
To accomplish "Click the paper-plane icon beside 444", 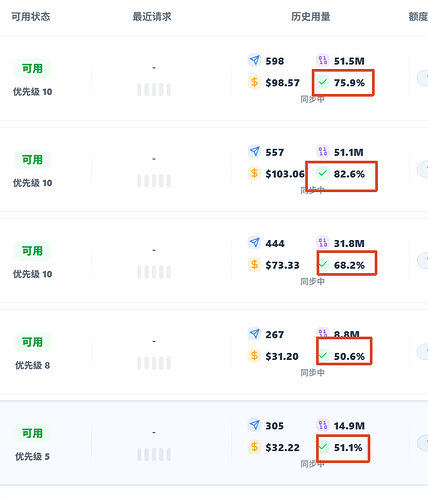I will point(254,243).
